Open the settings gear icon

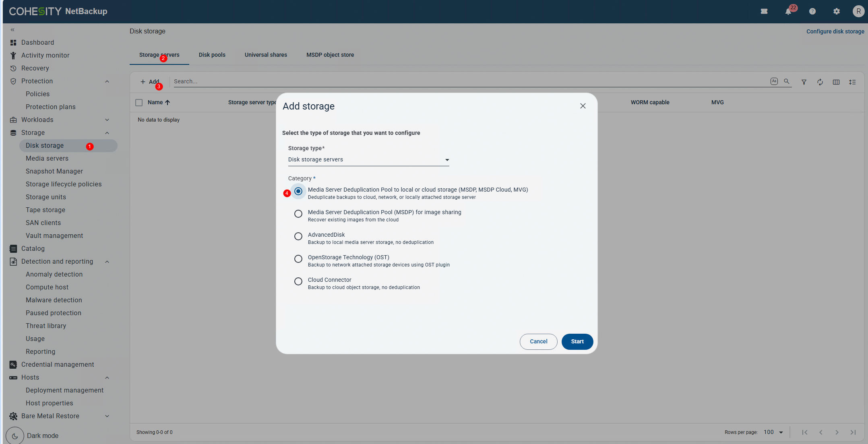pos(837,11)
